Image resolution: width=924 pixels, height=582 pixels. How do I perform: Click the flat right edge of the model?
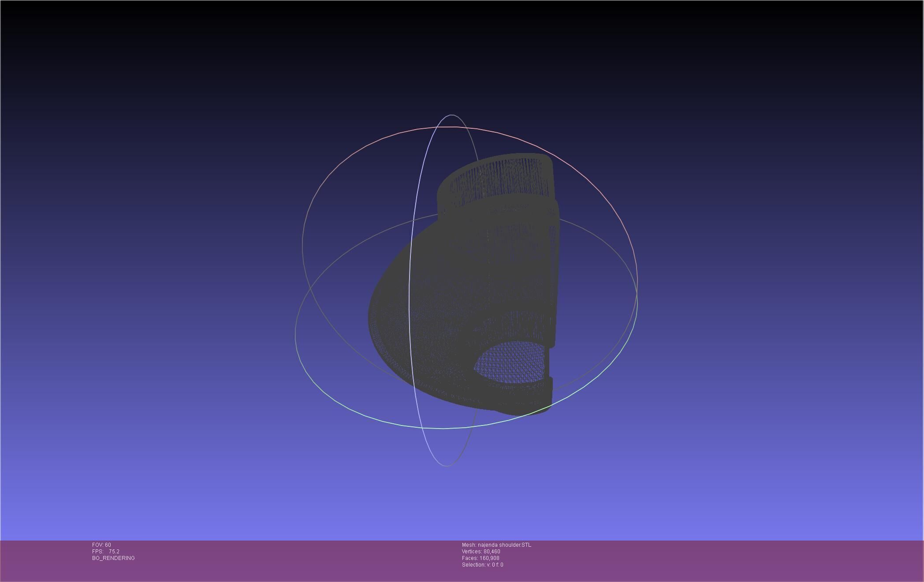point(556,273)
